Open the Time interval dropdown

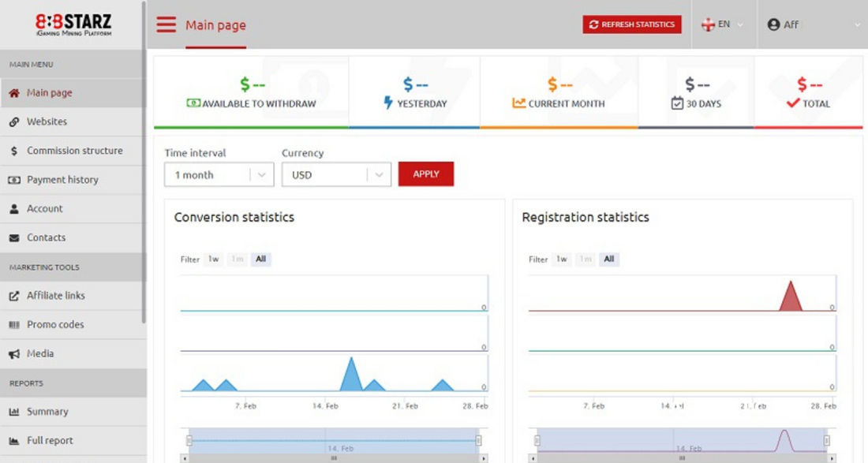tap(219, 175)
